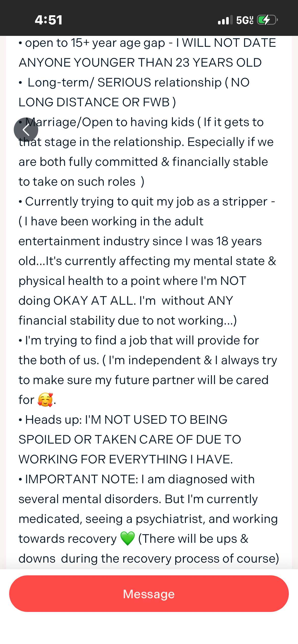Click the 4:51 clock in status bar

point(48,20)
